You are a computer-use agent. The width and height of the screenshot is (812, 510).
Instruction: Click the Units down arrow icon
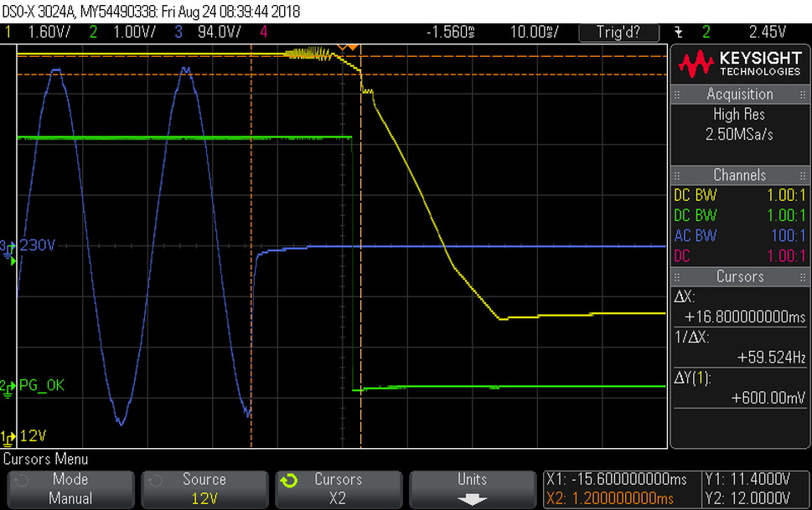(x=473, y=500)
